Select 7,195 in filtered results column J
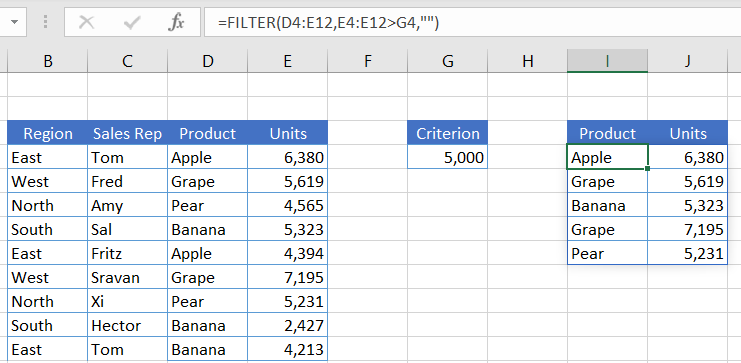 pos(688,229)
